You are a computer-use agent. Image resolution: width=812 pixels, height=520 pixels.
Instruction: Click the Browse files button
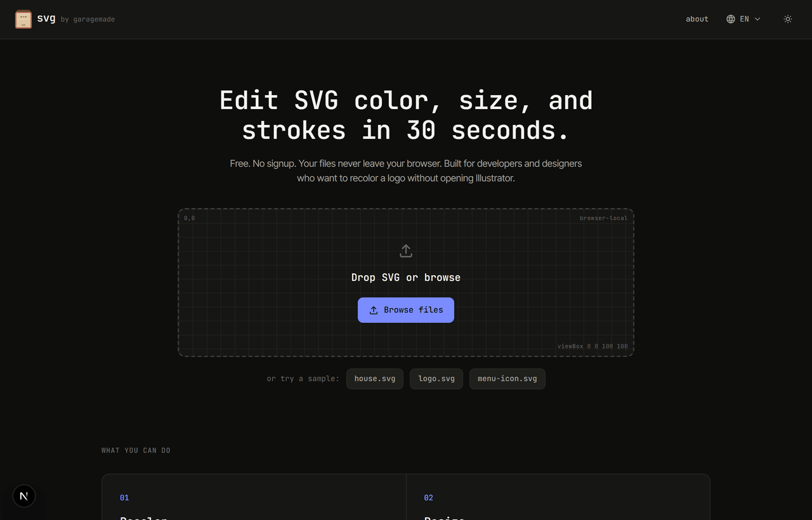tap(406, 310)
